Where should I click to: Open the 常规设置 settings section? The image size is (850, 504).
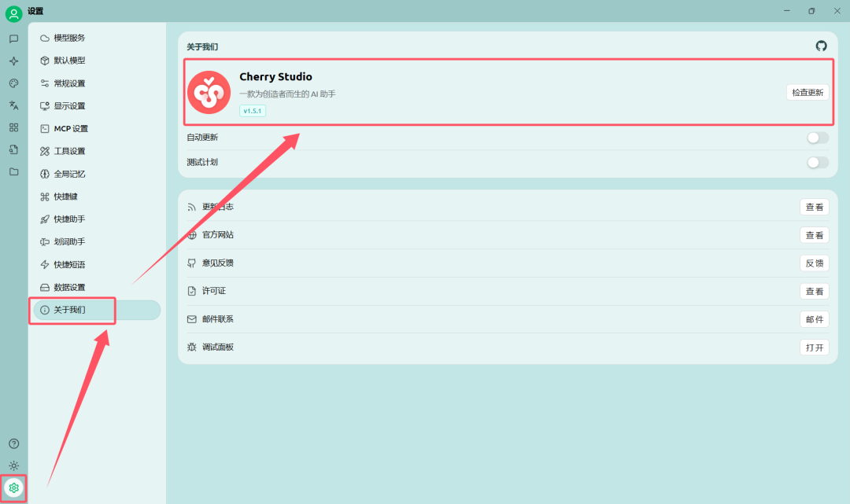click(97, 83)
